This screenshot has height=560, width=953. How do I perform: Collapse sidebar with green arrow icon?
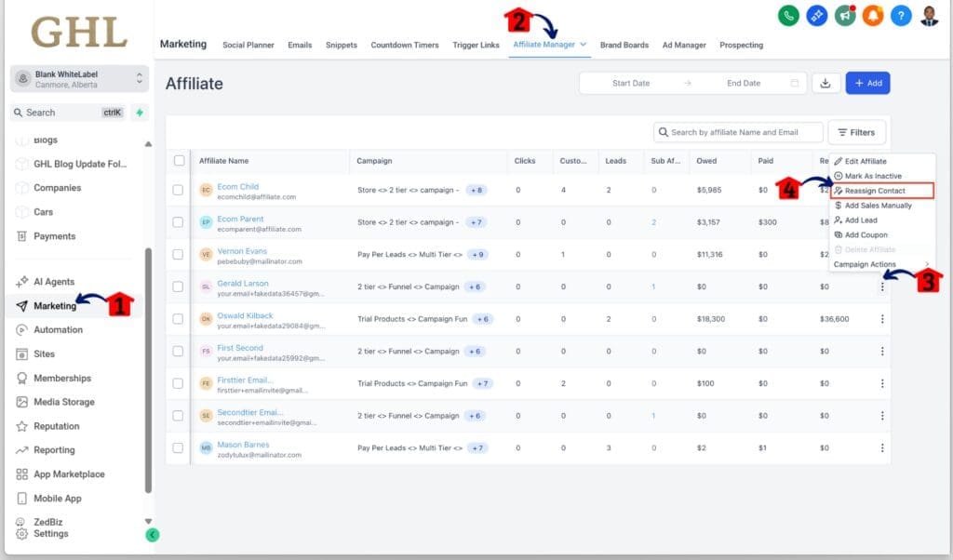[153, 535]
